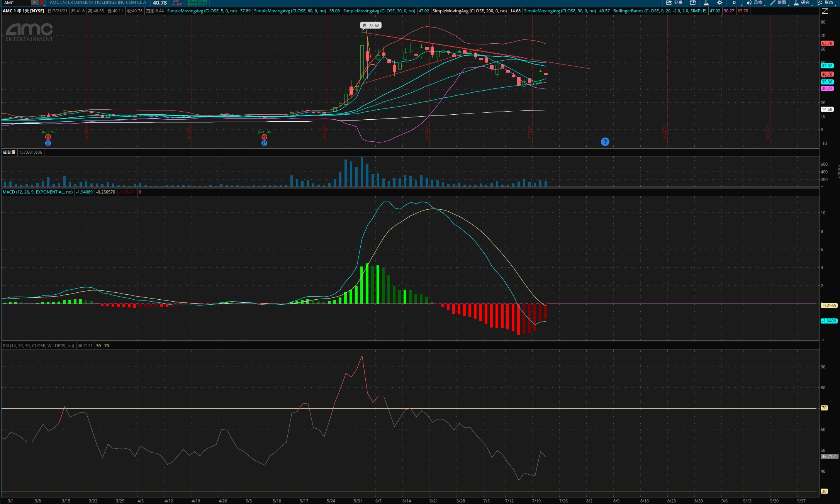Select the BollingerBands study label
The width and height of the screenshot is (840, 504).
pos(660,11)
